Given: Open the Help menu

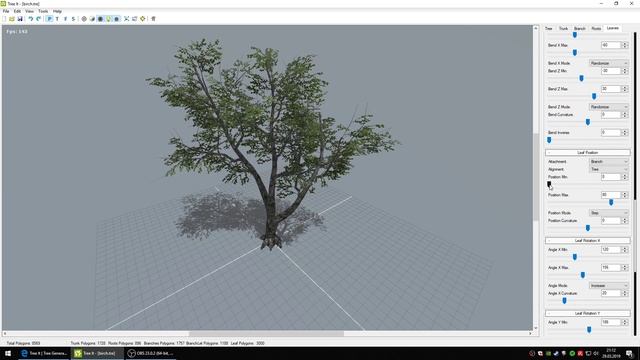Looking at the screenshot, I should tap(57, 11).
